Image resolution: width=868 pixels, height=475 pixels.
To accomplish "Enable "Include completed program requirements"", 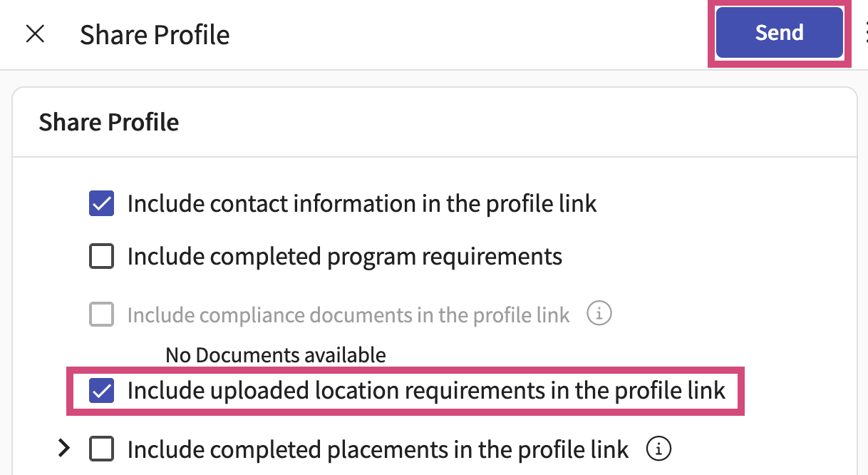I will [101, 257].
